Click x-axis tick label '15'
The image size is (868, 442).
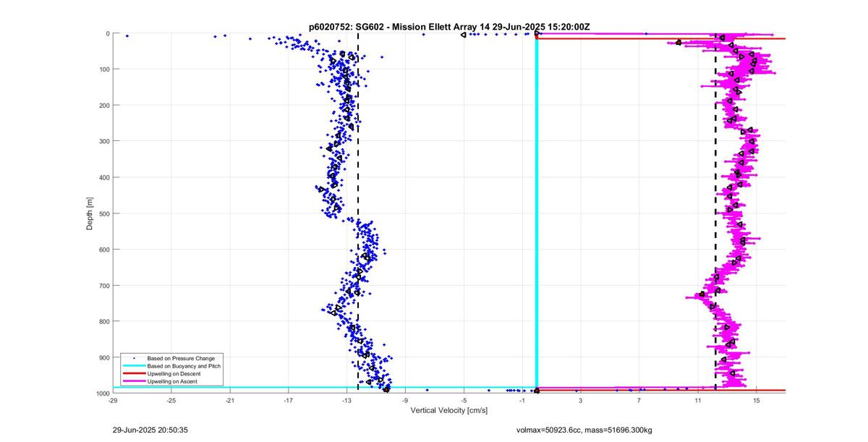point(756,399)
